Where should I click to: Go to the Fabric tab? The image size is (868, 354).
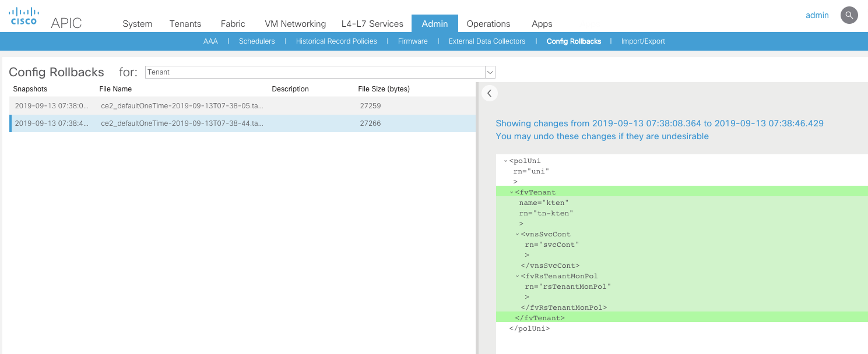(233, 24)
